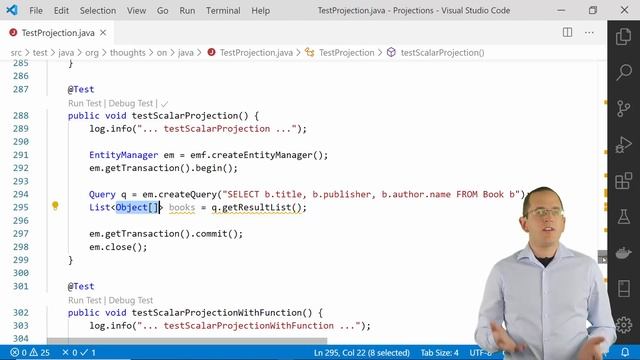Change Tab Size: 4 indentation setting
The width and height of the screenshot is (640, 360).
coord(439,352)
